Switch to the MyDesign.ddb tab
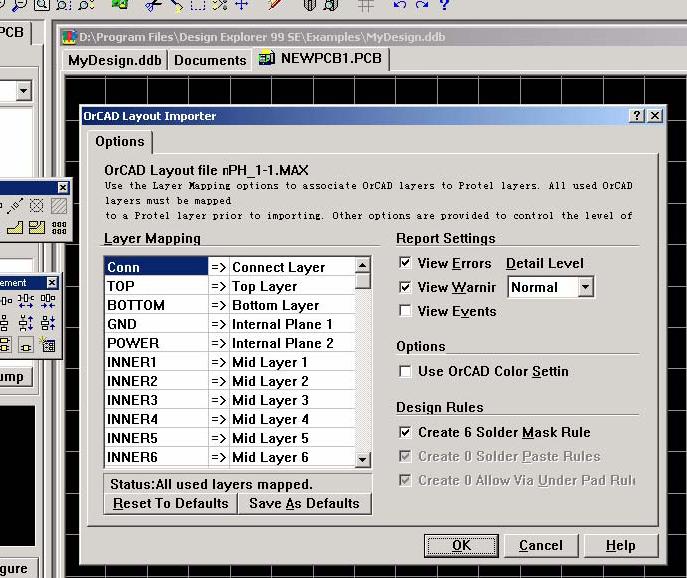The width and height of the screenshot is (687, 578). (x=114, y=60)
